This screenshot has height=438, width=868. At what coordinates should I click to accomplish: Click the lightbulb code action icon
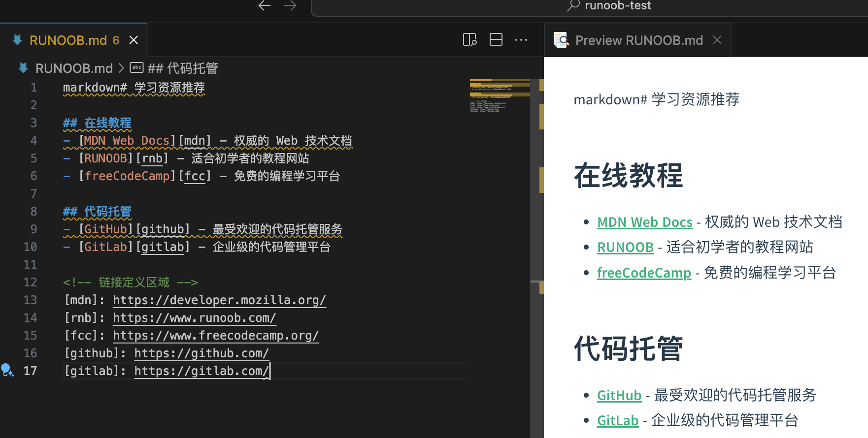(x=7, y=370)
